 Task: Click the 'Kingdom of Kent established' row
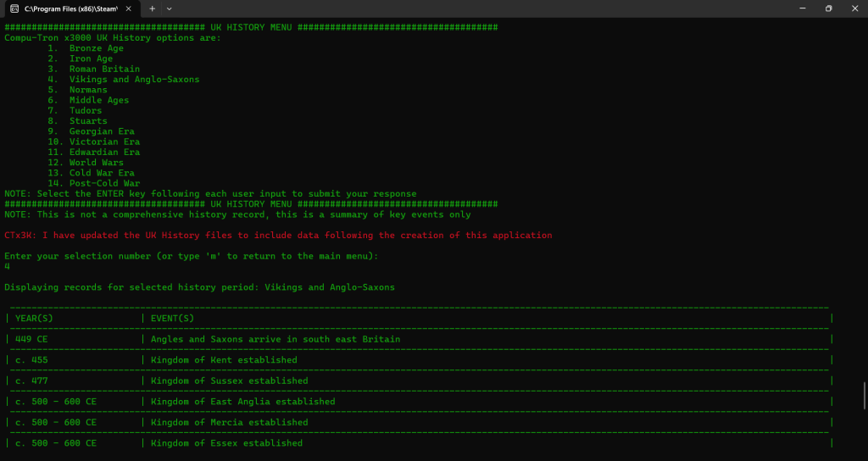[224, 360]
